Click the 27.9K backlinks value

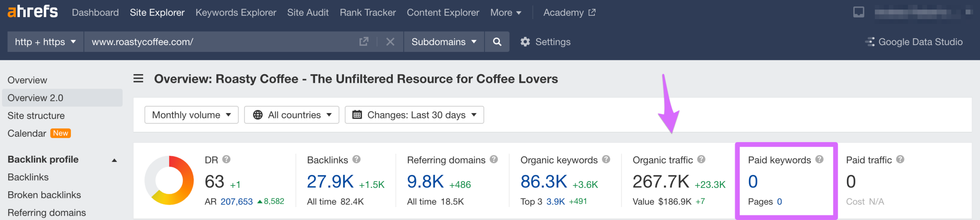(x=330, y=181)
